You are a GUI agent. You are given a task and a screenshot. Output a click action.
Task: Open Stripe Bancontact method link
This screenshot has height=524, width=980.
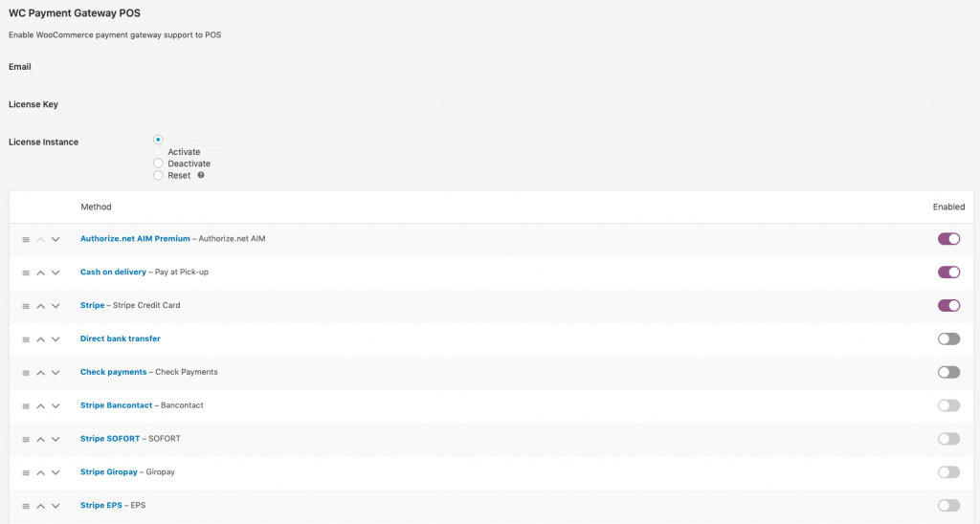[116, 405]
